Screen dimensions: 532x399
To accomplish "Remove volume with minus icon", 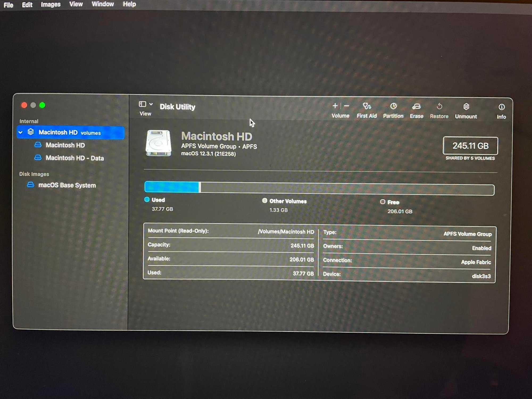I will 347,106.
